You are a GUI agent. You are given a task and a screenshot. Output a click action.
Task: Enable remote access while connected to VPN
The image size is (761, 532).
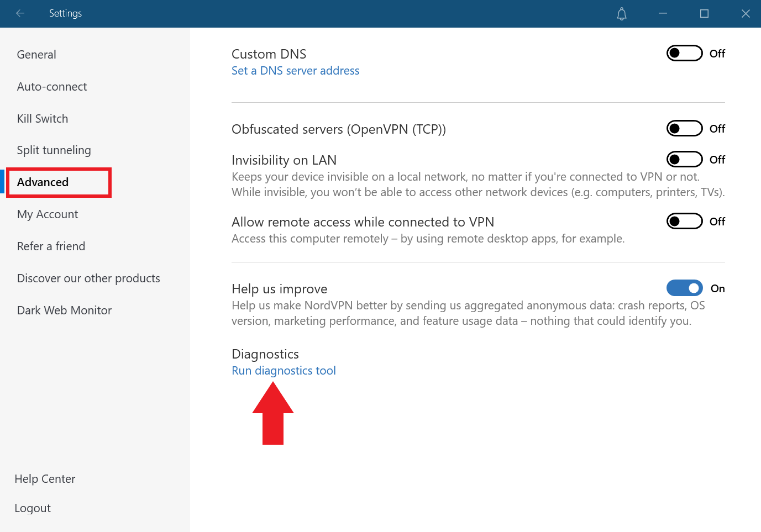[x=684, y=222]
